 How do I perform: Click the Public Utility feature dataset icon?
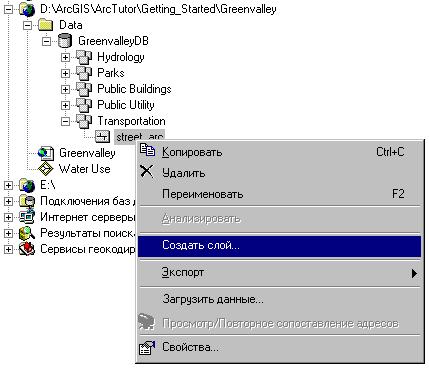tap(84, 105)
